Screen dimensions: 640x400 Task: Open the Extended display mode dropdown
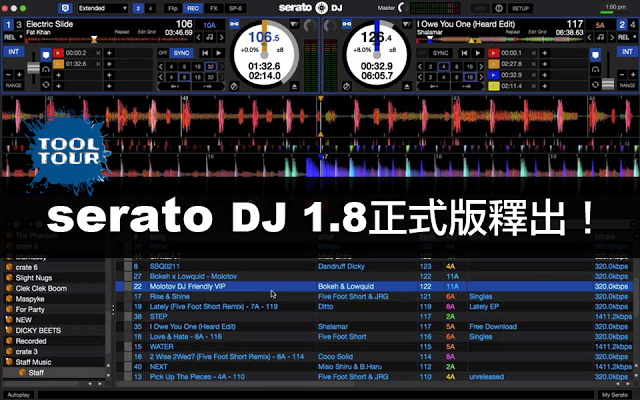coord(102,8)
